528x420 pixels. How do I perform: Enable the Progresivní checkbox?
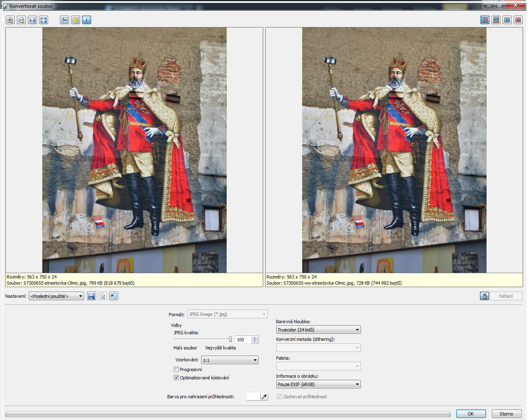(x=177, y=370)
